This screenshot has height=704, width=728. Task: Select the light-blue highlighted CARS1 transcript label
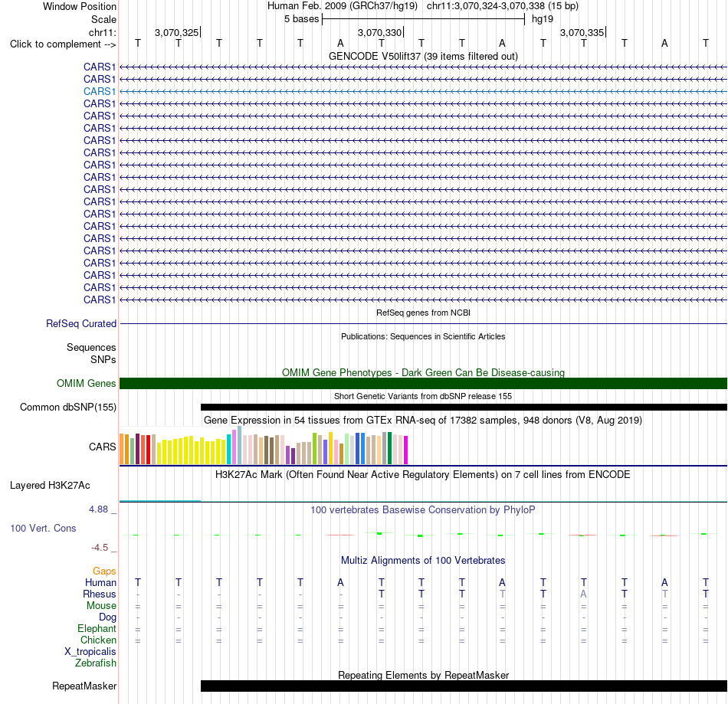click(100, 91)
